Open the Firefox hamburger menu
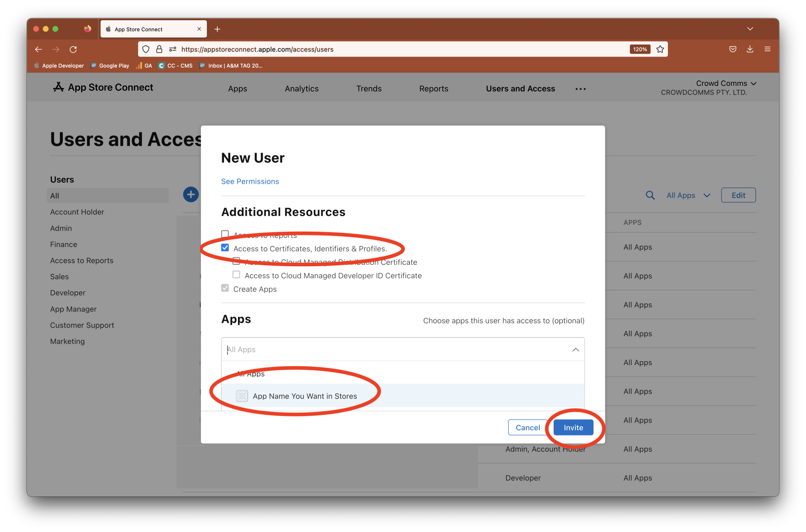 767,49
